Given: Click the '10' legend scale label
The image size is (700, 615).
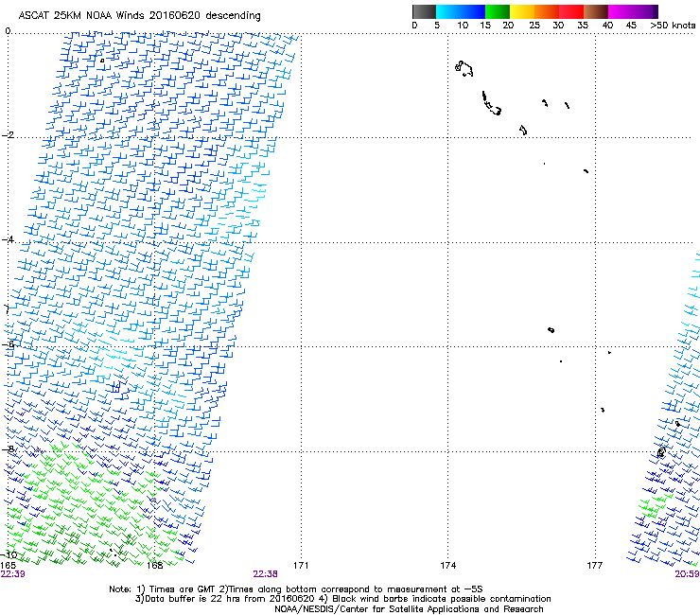Looking at the screenshot, I should tap(463, 25).
